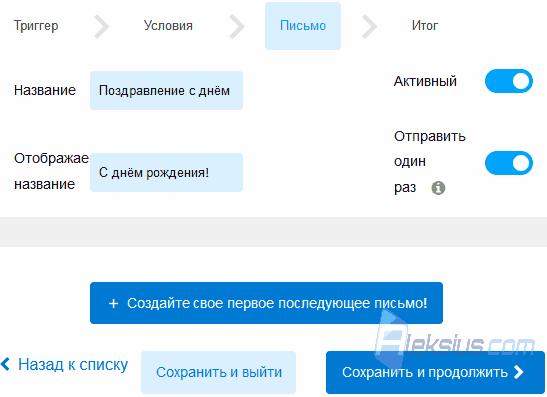
Task: Click the Активный label text
Action: coord(425,81)
